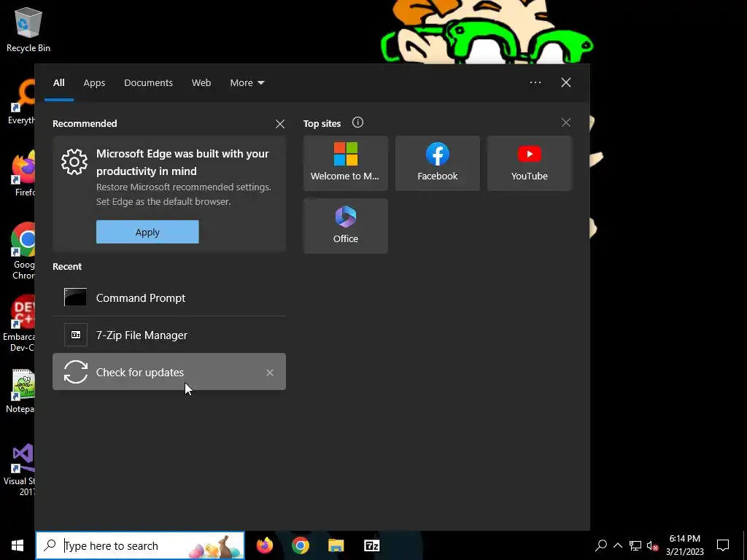Dismiss the Recommended section
This screenshot has width=747, height=560.
point(280,124)
